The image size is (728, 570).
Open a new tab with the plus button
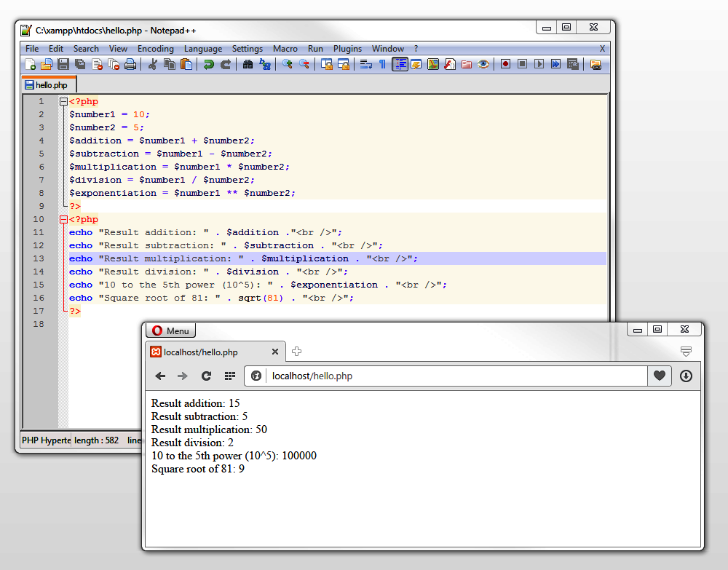[296, 351]
